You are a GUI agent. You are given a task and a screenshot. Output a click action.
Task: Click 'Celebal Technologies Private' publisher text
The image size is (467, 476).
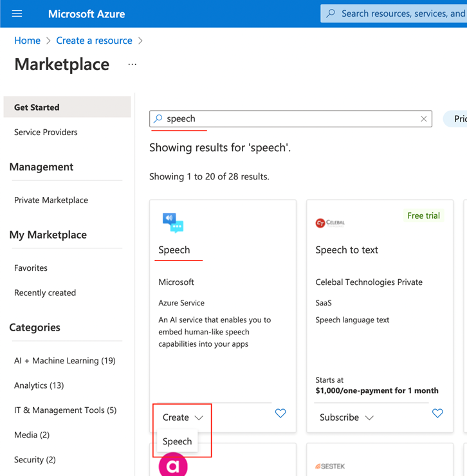tap(369, 282)
